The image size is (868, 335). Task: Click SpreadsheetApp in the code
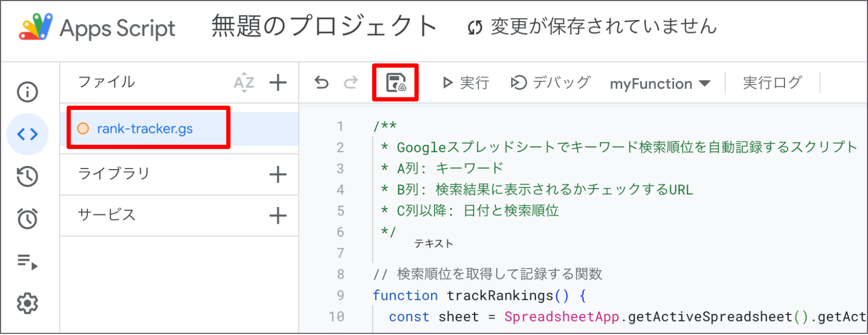[561, 317]
